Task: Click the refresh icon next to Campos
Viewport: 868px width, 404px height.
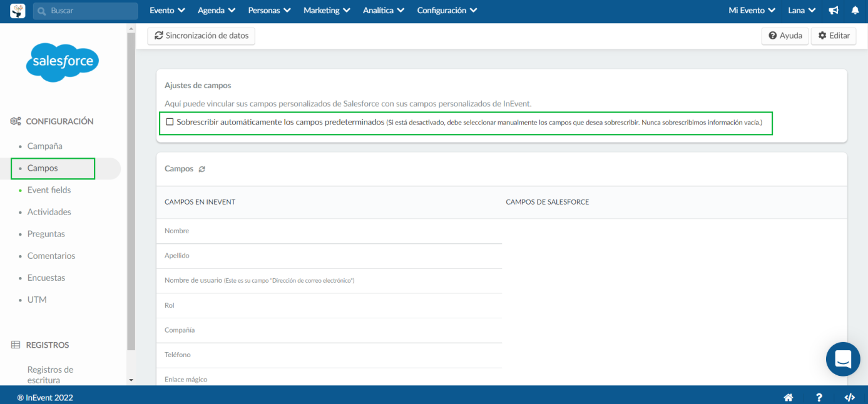Action: 202,169
